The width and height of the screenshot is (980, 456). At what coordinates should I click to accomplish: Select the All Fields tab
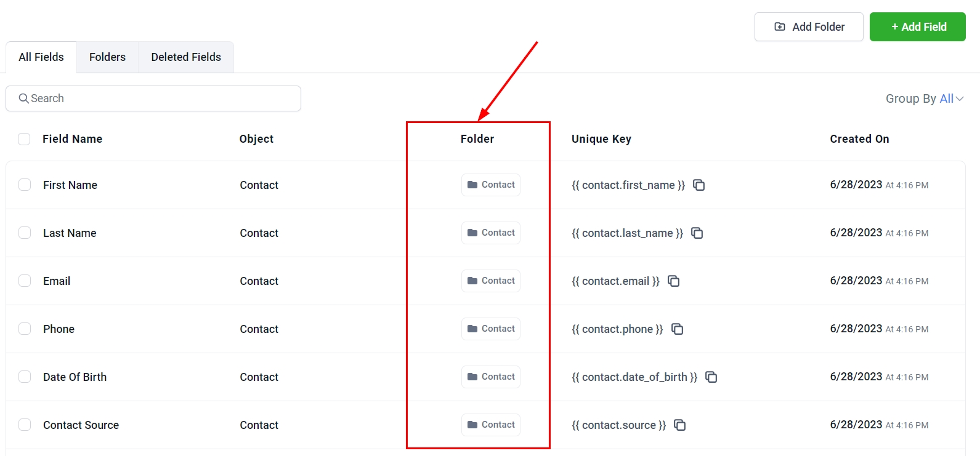click(x=41, y=57)
